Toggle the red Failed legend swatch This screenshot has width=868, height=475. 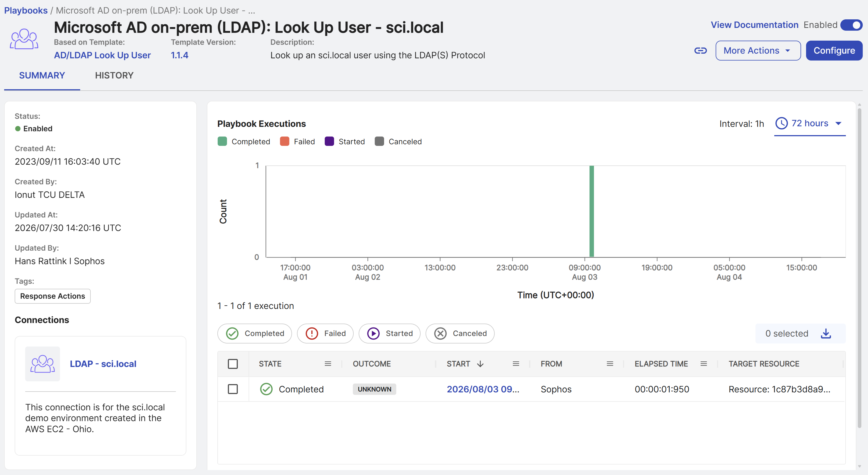click(284, 141)
